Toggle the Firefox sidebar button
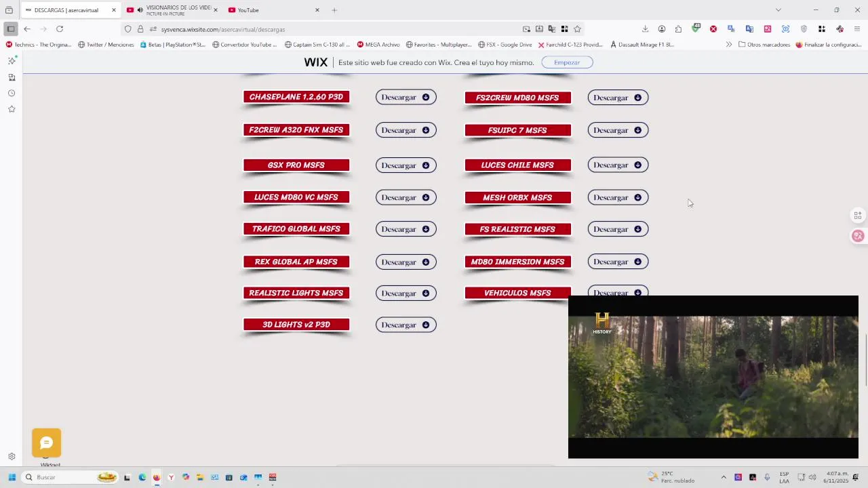868x488 pixels. click(x=11, y=29)
